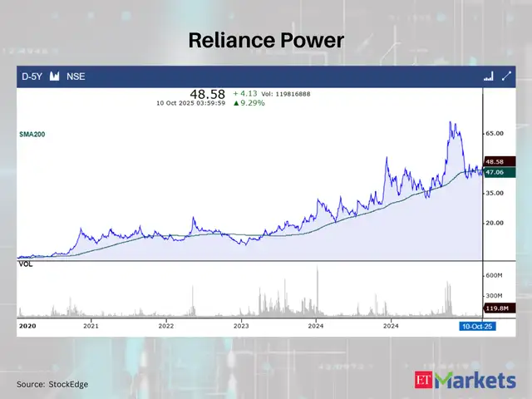Select the 47.06 SMA value tag
This screenshot has width=532, height=399.
[x=495, y=173]
